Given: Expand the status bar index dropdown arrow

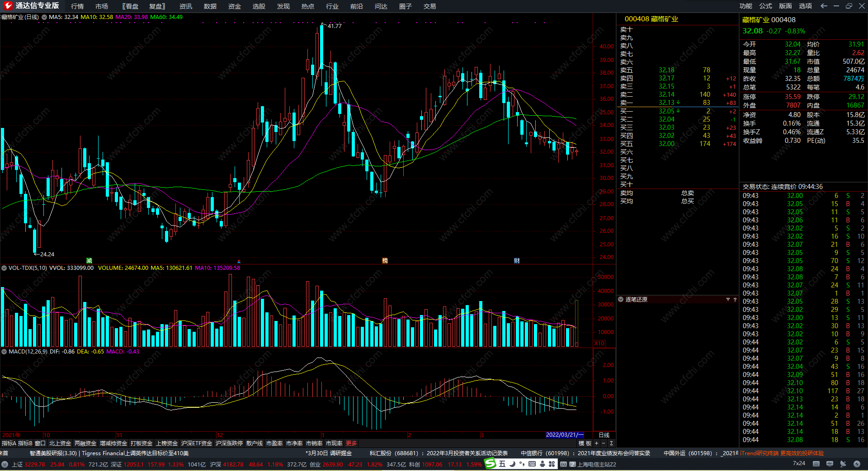Looking at the screenshot, I should coord(5,464).
